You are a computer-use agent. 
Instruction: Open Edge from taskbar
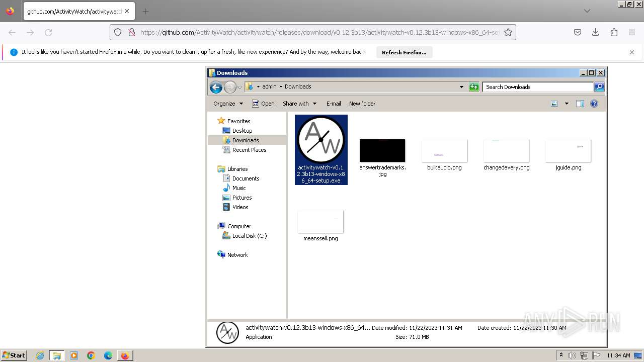click(108, 355)
